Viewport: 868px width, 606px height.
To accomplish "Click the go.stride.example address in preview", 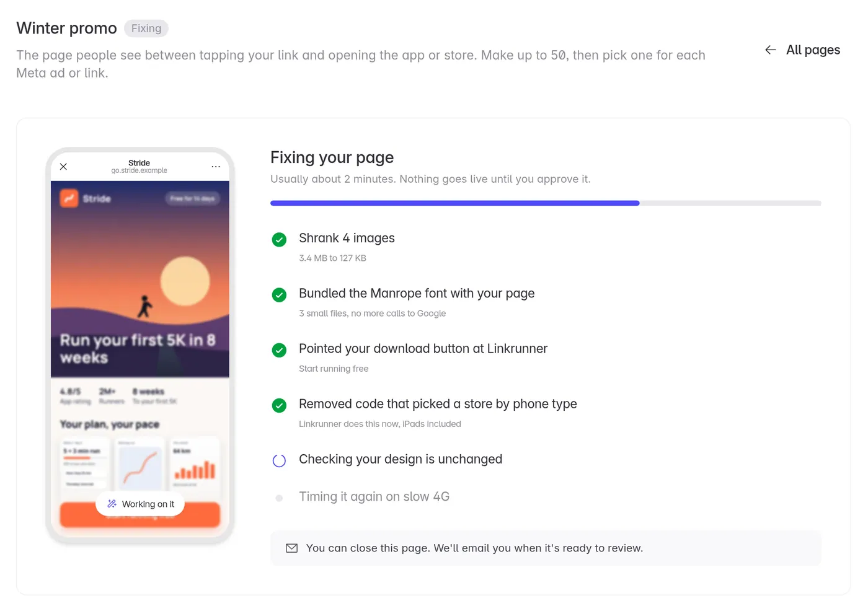I will pyautogui.click(x=139, y=170).
